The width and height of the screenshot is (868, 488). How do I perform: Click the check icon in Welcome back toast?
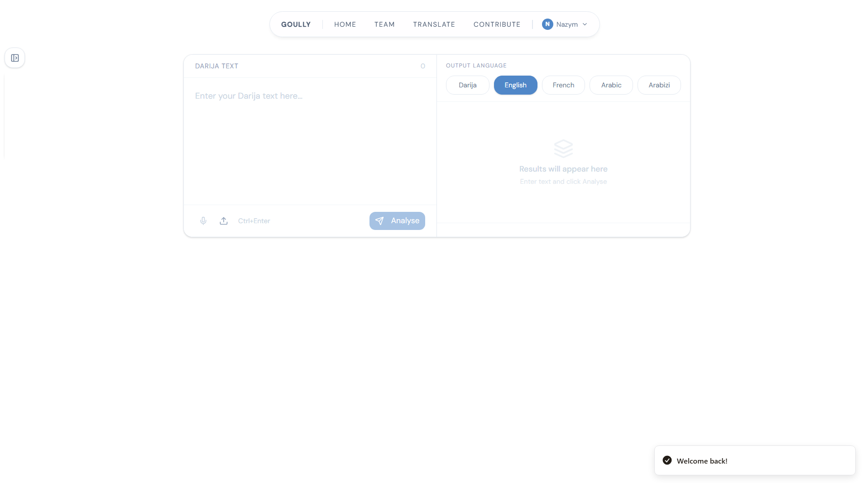(x=667, y=460)
